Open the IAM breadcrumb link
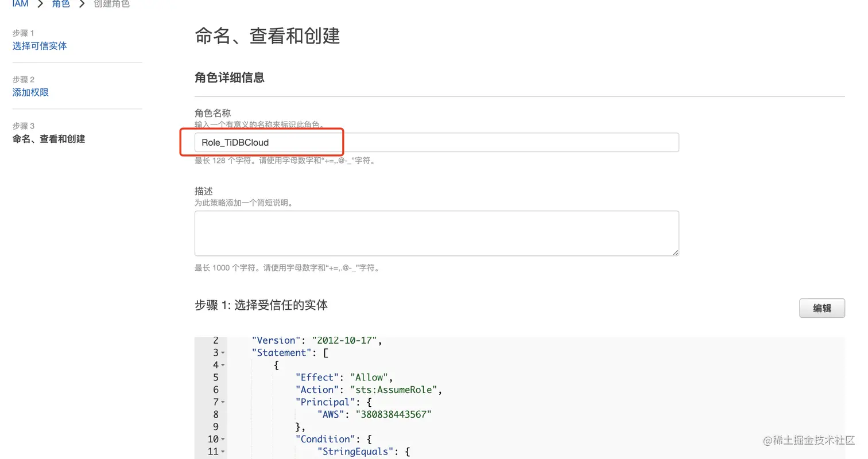 (x=20, y=3)
